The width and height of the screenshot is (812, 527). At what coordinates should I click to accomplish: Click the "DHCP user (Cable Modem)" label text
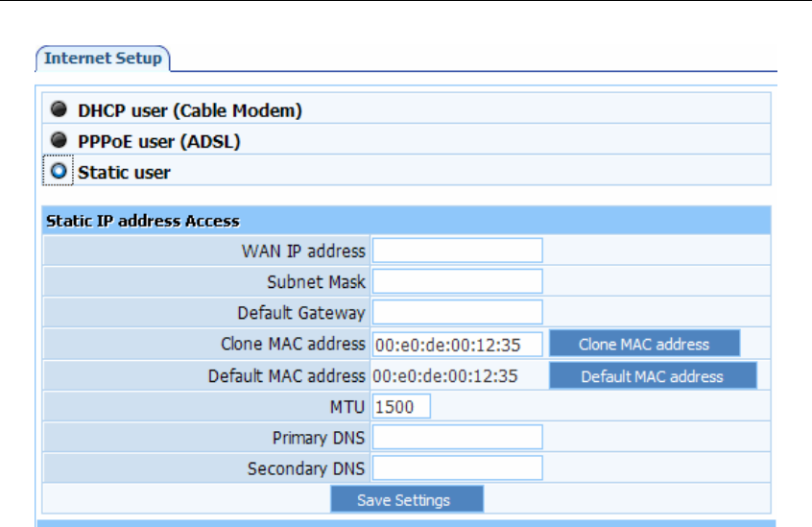click(190, 110)
